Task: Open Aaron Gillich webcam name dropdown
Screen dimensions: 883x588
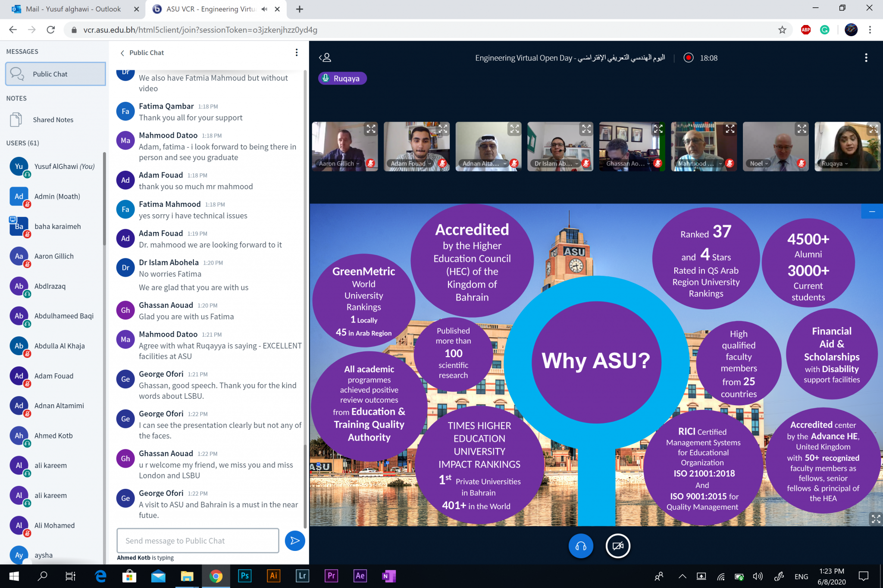Action: [339, 163]
